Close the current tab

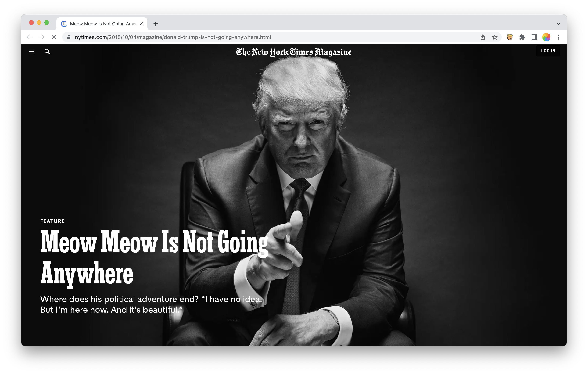tap(141, 24)
